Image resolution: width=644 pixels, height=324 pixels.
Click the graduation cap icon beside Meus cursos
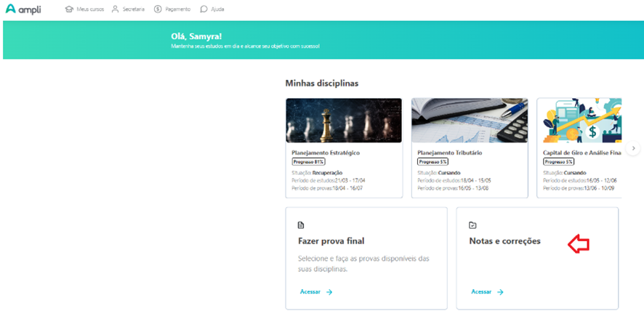[69, 9]
